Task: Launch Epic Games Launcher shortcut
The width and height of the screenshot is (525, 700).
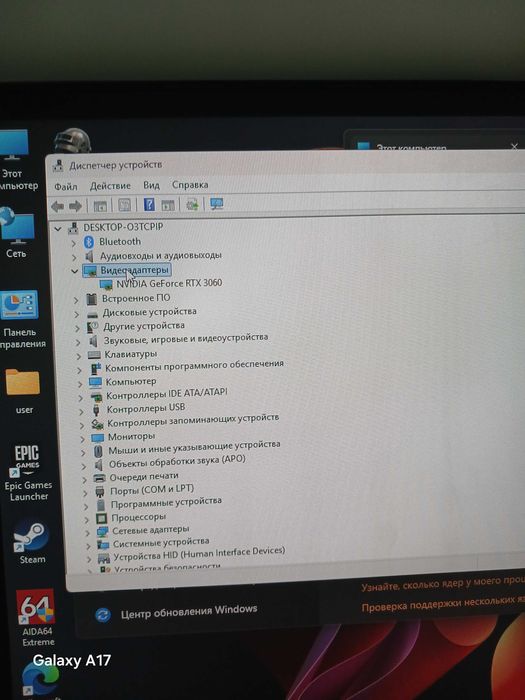Action: tap(28, 473)
